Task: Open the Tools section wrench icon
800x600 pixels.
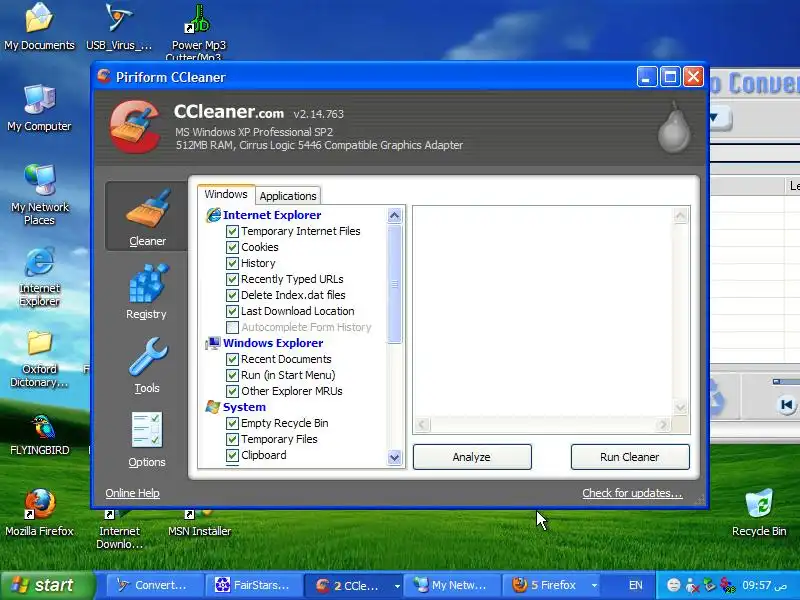Action: pyautogui.click(x=147, y=357)
